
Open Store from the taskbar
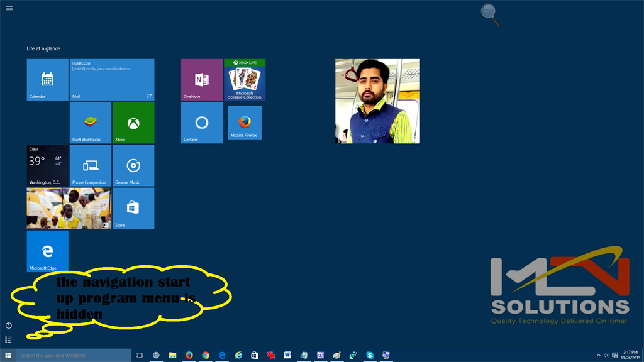(255, 356)
